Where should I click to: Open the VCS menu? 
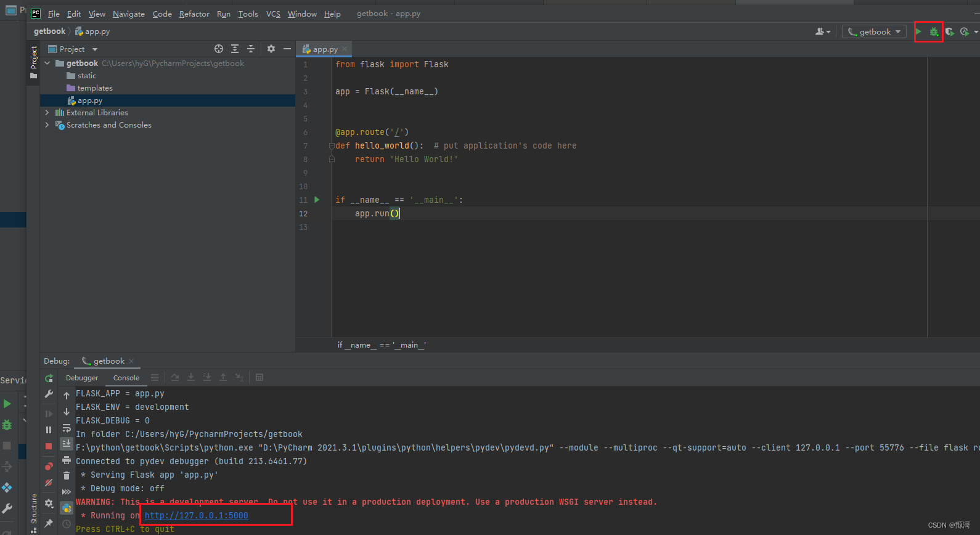pyautogui.click(x=273, y=14)
